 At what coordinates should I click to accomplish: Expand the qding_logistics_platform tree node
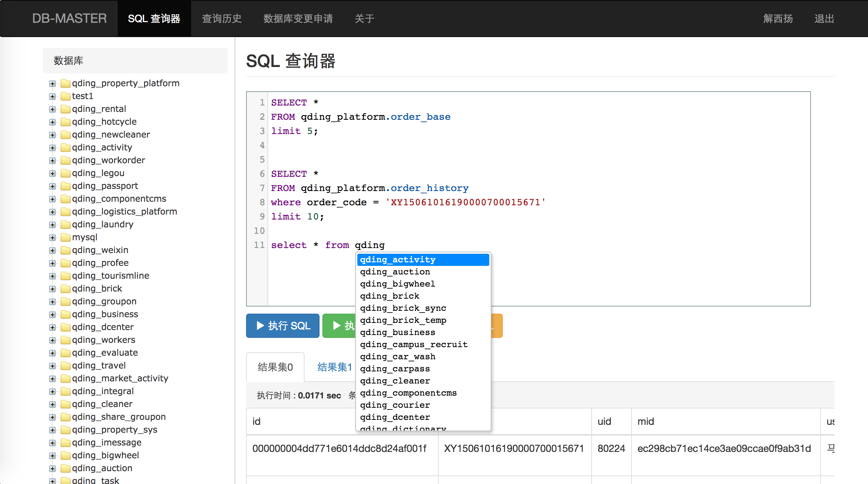click(52, 212)
